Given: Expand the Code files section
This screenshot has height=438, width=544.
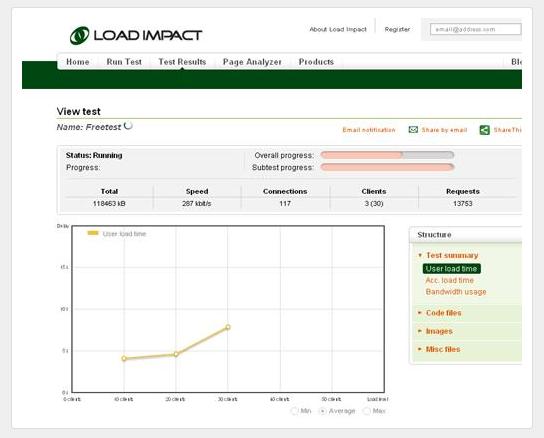Looking at the screenshot, I should point(420,313).
